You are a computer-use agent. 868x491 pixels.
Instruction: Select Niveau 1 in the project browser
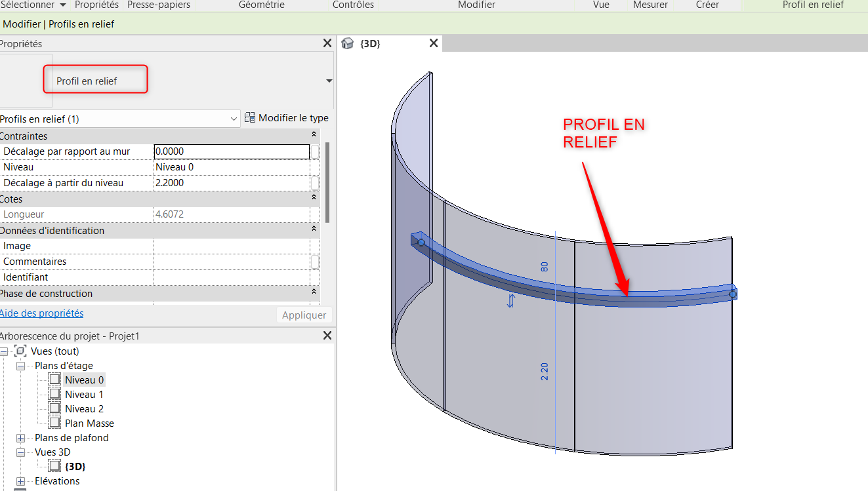(x=84, y=394)
